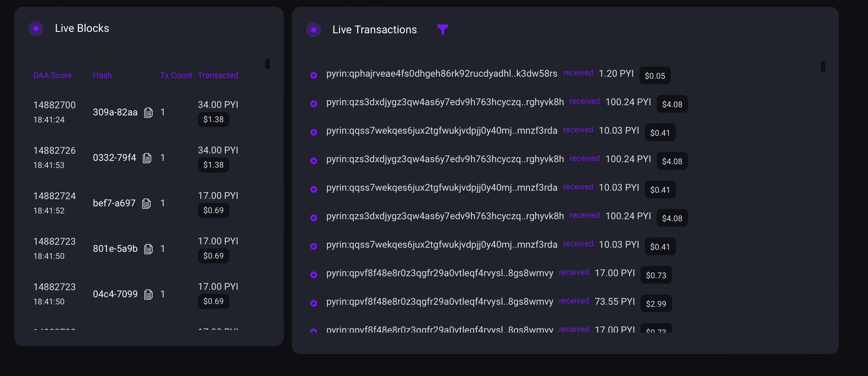This screenshot has width=868, height=376.
Task: Copy hash 801e-5a9b using its copy icon
Action: [148, 249]
